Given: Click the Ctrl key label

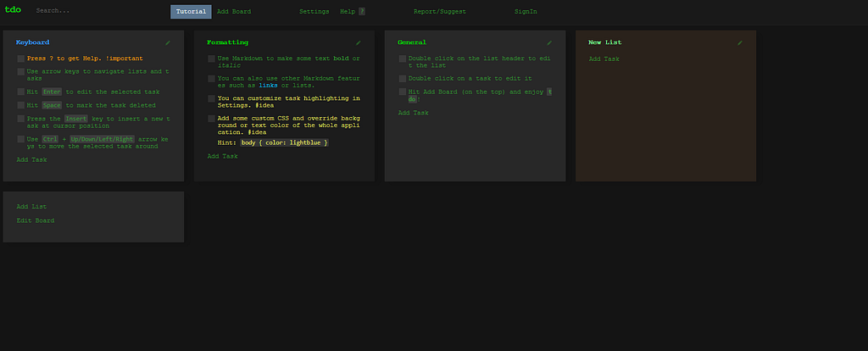Looking at the screenshot, I should tap(50, 140).
